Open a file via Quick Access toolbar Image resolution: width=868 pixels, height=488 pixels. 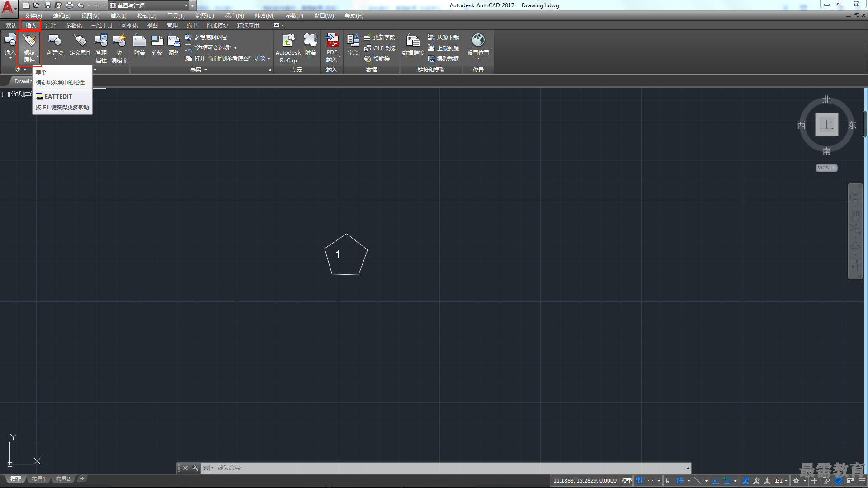click(37, 5)
